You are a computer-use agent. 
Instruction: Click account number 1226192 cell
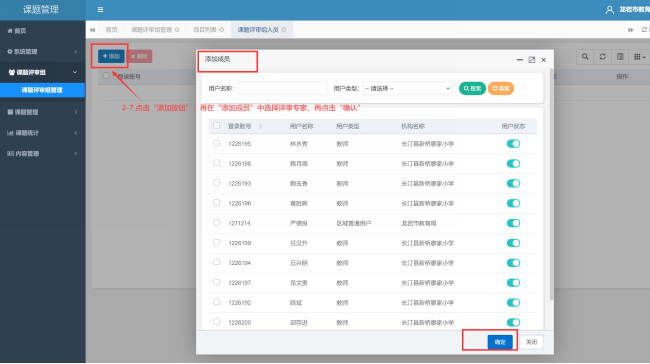pyautogui.click(x=240, y=303)
